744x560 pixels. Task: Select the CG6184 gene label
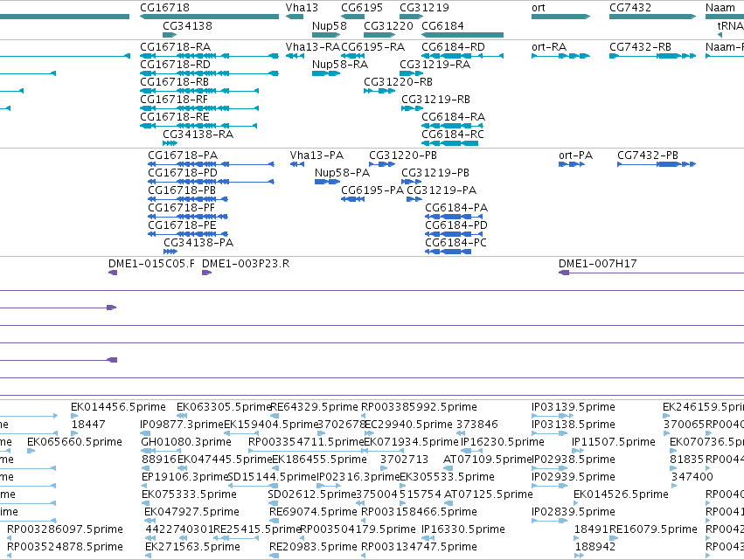(442, 26)
